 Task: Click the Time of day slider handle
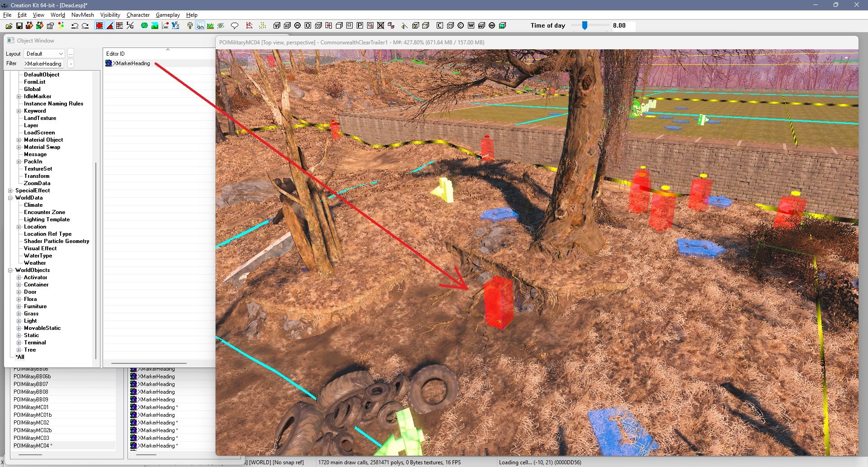[585, 26]
